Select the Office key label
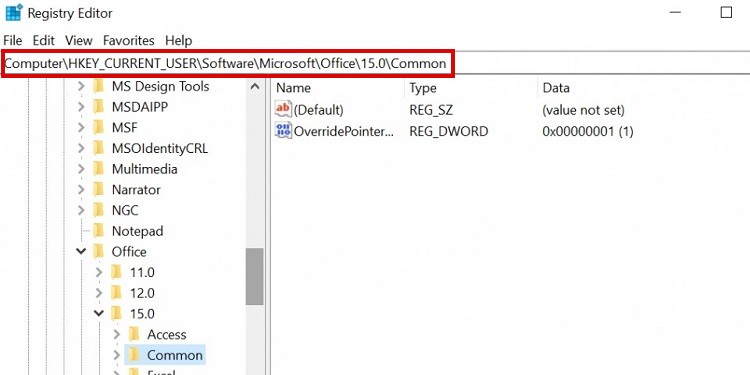 pyautogui.click(x=129, y=252)
